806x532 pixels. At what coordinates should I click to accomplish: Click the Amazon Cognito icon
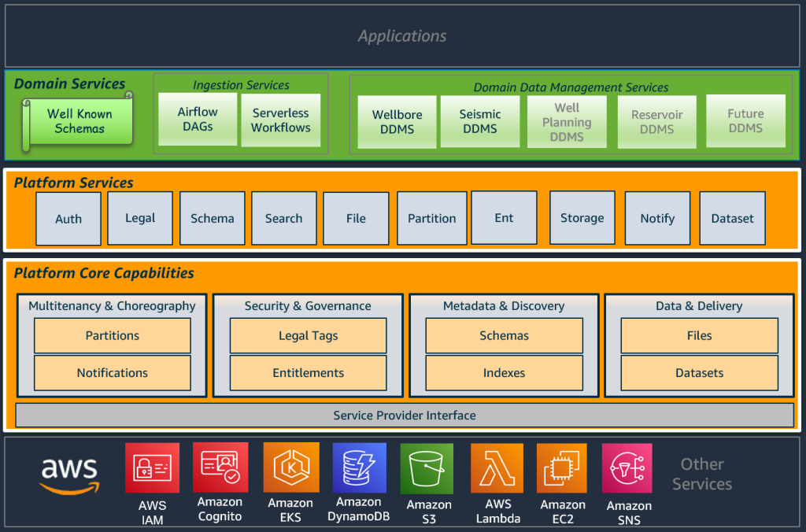click(x=220, y=467)
